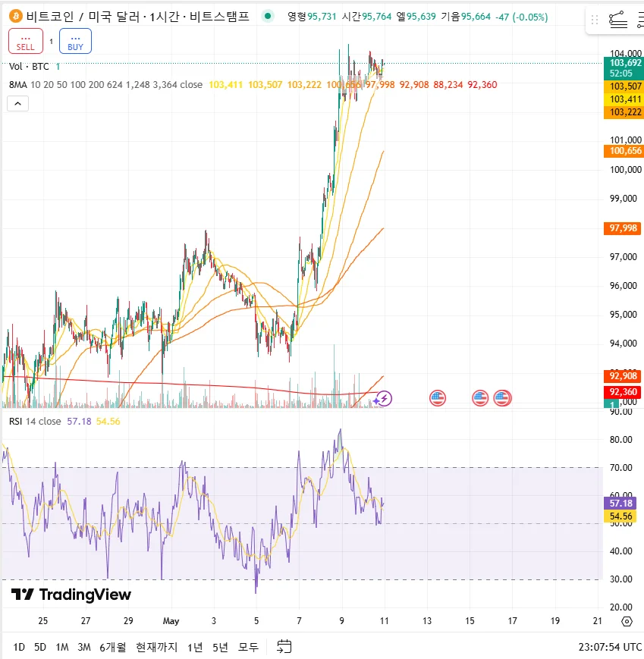
Task: Click the TradingView logo link
Action: point(71,595)
